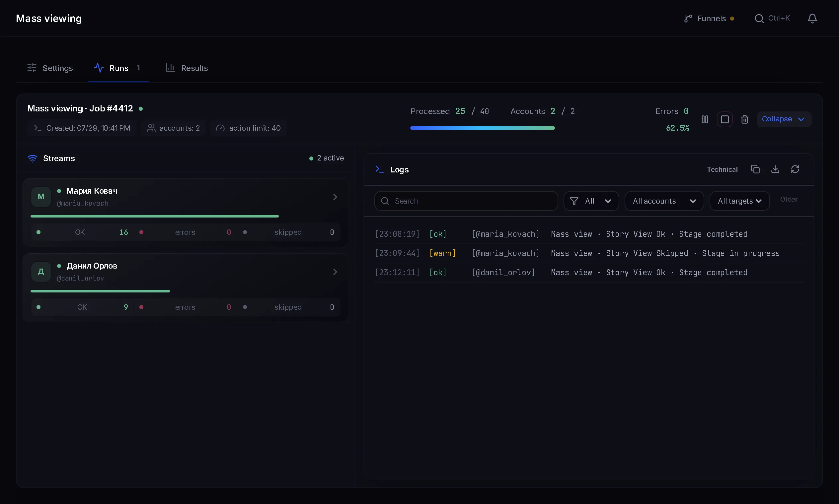Pause Job #4412

pyautogui.click(x=705, y=119)
